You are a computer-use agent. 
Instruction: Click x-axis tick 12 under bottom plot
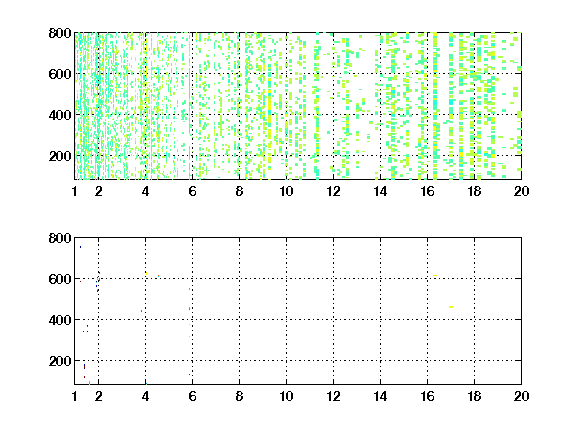pyautogui.click(x=333, y=396)
